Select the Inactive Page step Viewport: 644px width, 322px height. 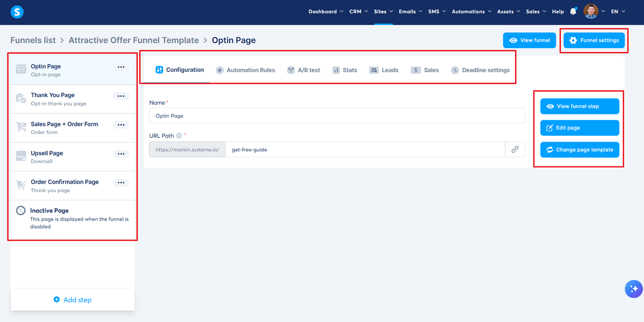pyautogui.click(x=72, y=218)
